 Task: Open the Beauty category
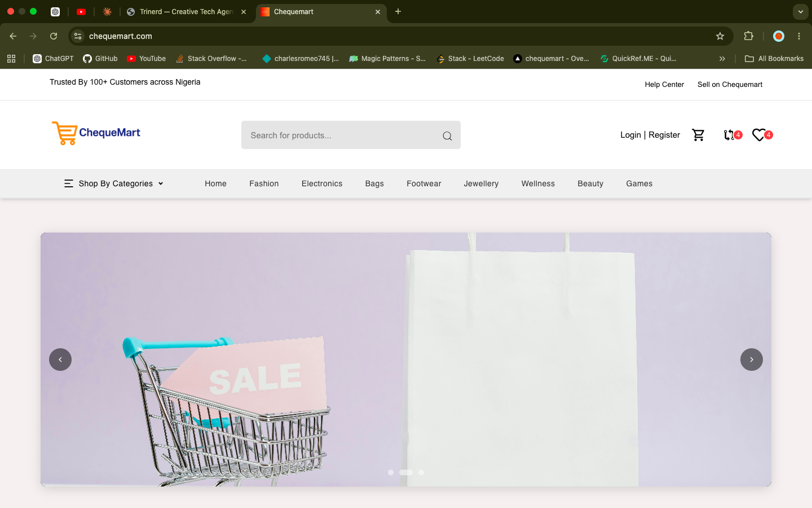(x=590, y=183)
